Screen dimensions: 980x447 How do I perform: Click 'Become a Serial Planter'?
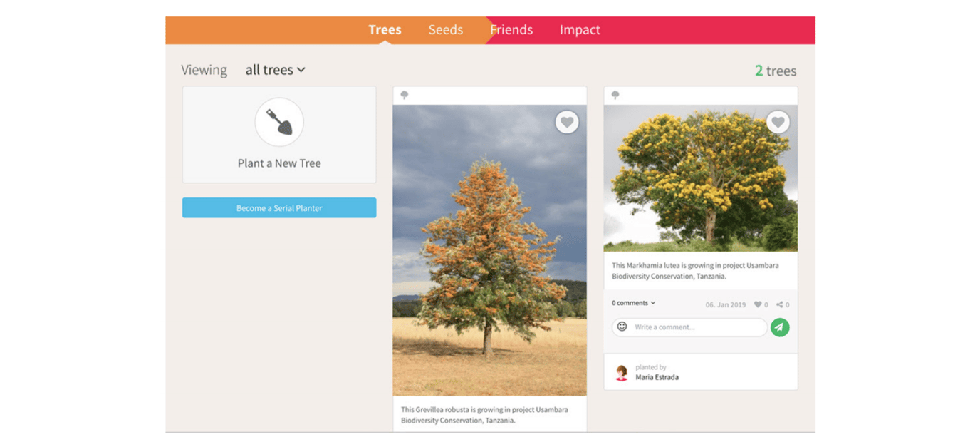[x=278, y=207]
